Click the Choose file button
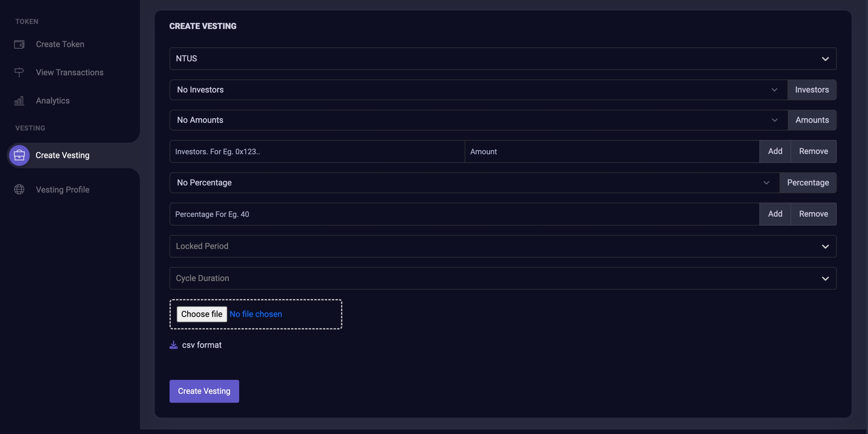868x434 pixels. click(202, 314)
